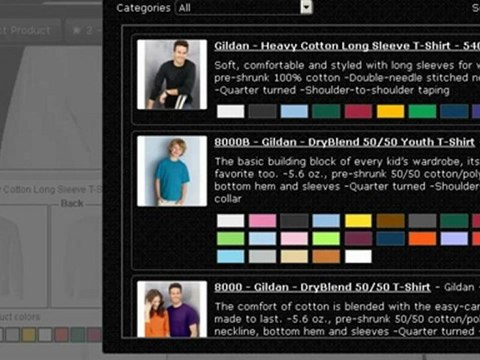Pick dark green swatch for Long Sleeve T-Shirt

pos(326,111)
